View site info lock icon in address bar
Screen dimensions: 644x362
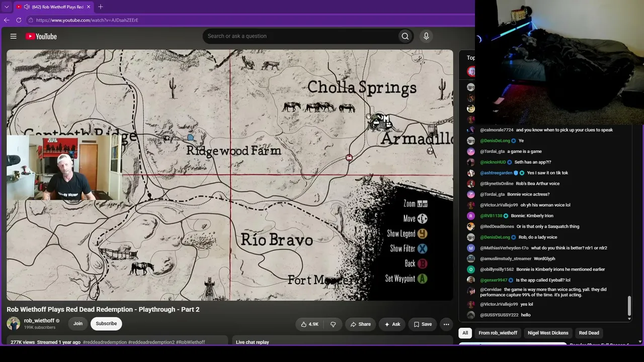tap(31, 20)
